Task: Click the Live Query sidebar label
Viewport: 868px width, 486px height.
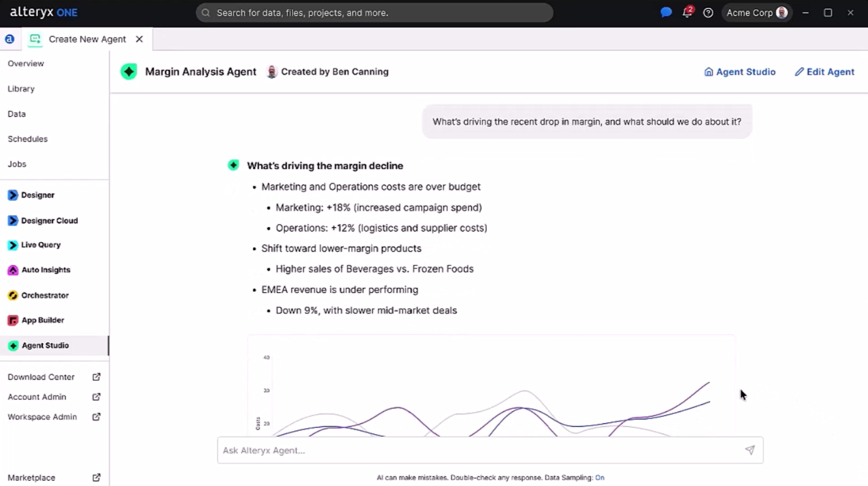Action: coord(41,245)
